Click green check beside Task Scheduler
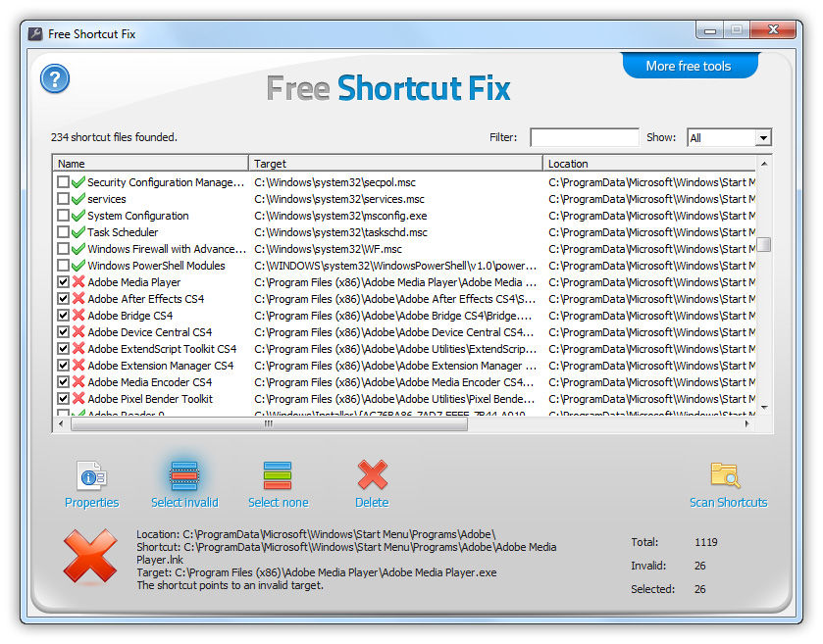The width and height of the screenshot is (823, 644). (x=78, y=231)
